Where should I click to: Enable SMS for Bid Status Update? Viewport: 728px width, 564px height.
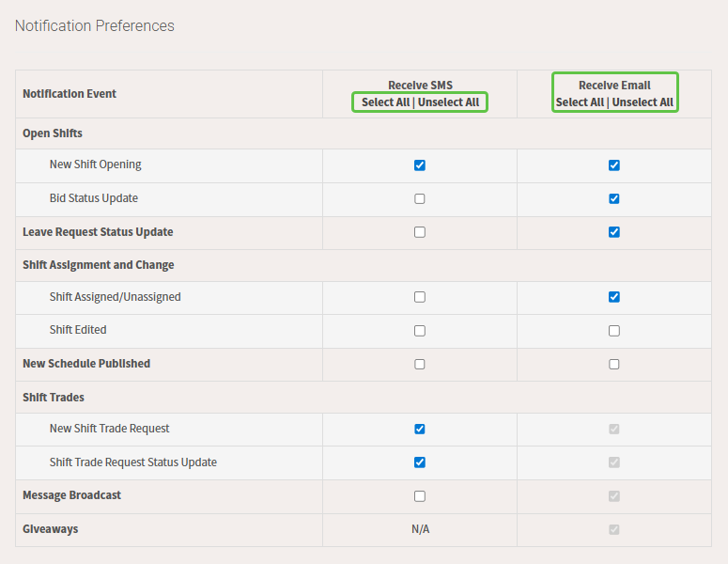(420, 199)
